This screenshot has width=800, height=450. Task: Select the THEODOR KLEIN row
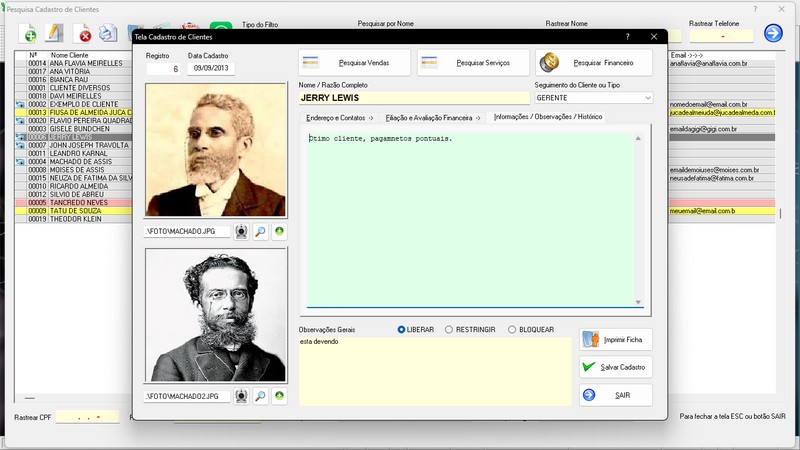(74, 219)
